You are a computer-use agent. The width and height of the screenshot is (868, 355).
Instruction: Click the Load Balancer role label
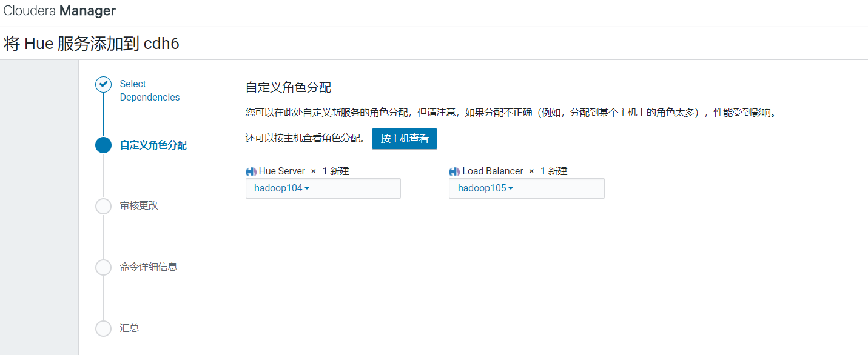coord(493,171)
